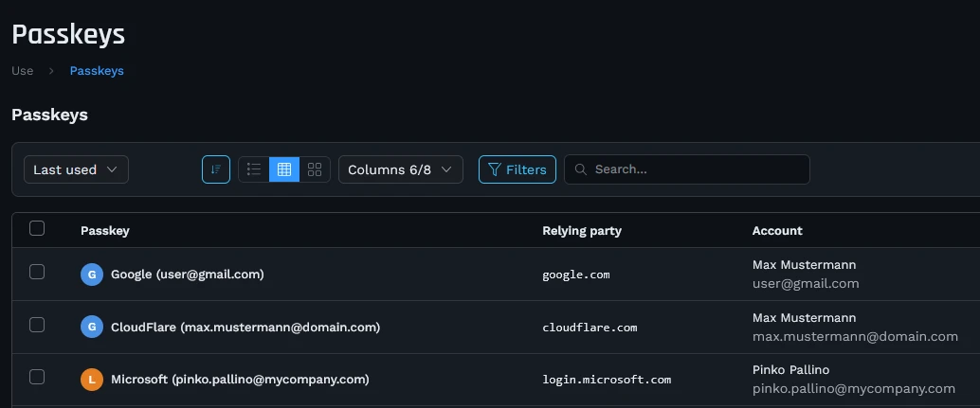Click the Pinko Pallino account name
This screenshot has width=980, height=408.
(790, 370)
